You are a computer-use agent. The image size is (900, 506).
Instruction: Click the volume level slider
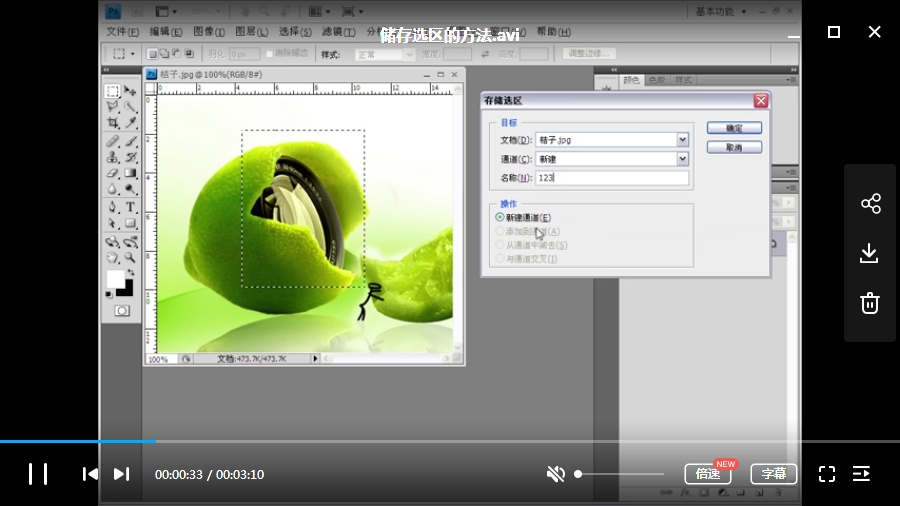point(620,474)
